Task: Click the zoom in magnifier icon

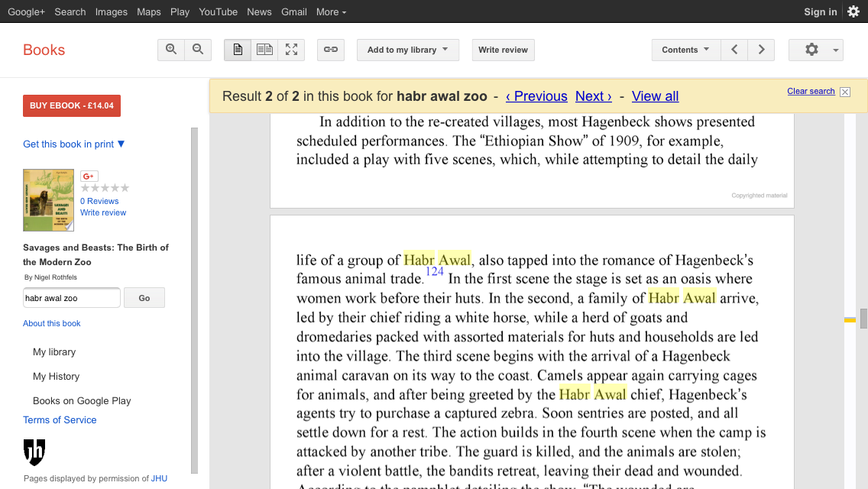Action: [171, 50]
